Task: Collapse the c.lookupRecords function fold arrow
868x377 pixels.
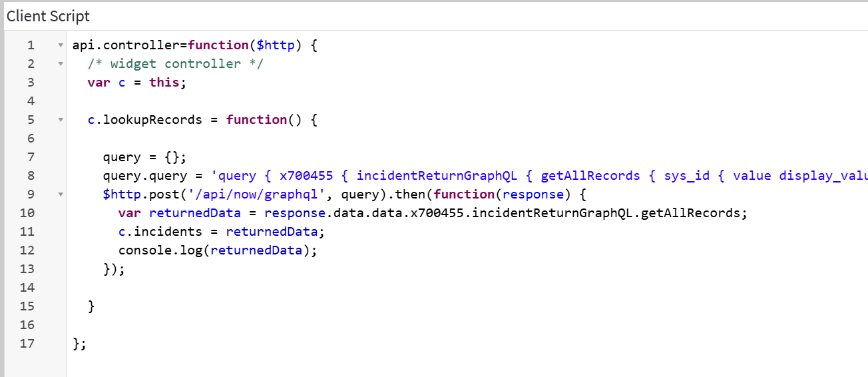Action: point(60,120)
